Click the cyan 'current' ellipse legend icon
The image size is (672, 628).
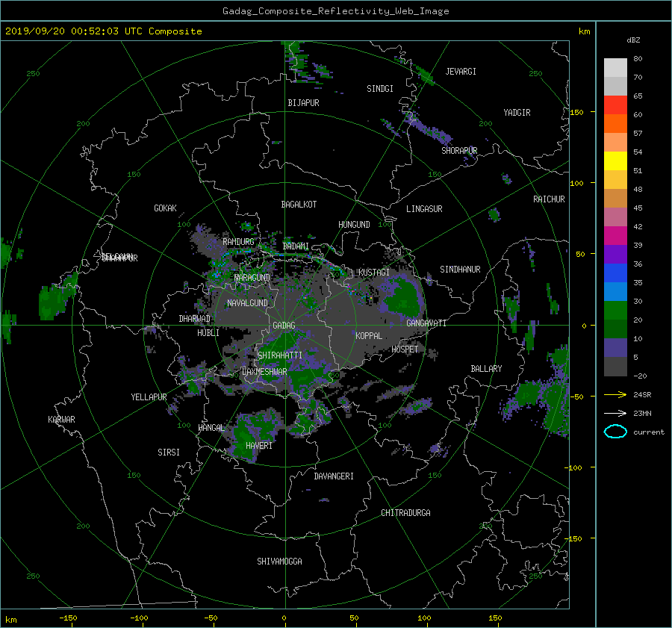(615, 432)
